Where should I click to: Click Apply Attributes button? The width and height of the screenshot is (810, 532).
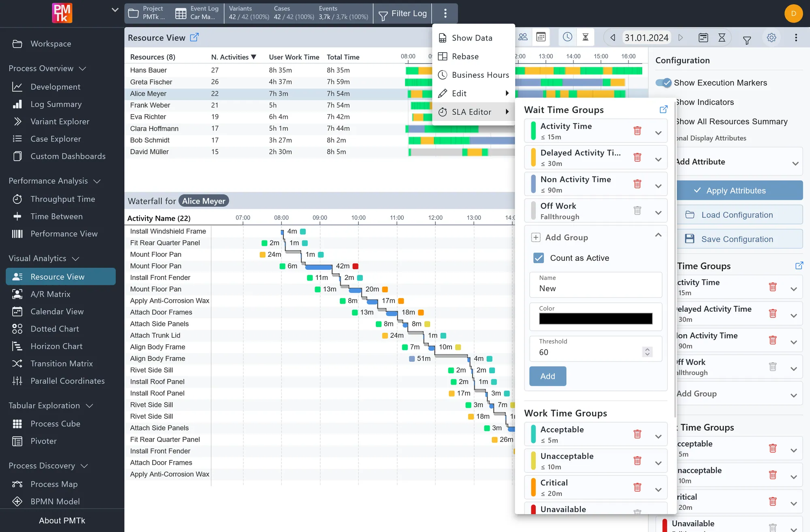(740, 190)
